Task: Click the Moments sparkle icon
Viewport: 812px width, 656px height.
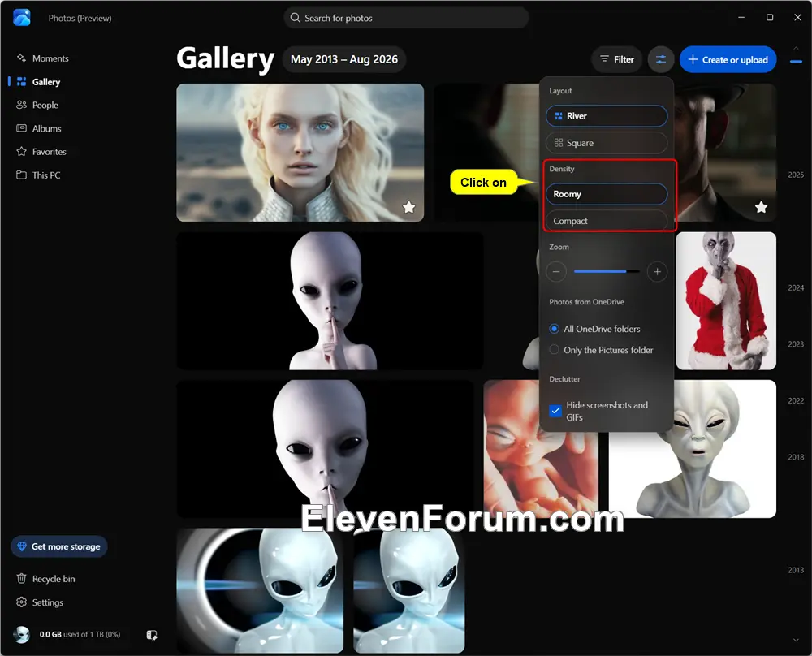Action: click(21, 58)
